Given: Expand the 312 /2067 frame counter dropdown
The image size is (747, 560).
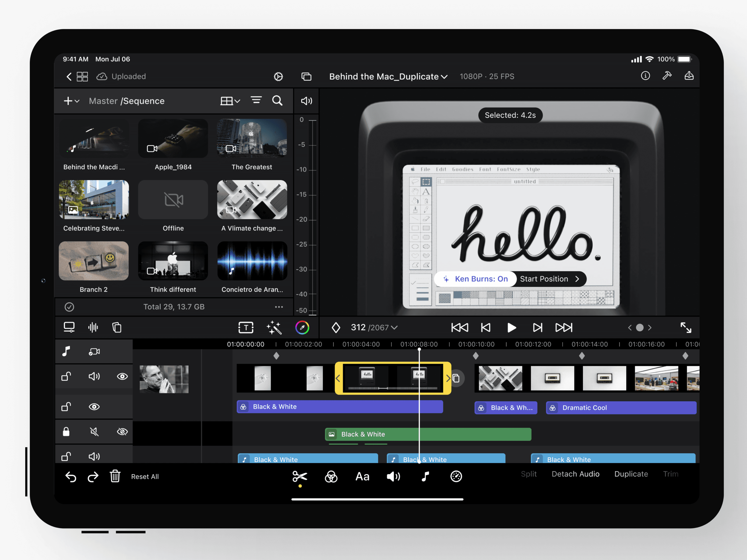Looking at the screenshot, I should [374, 327].
